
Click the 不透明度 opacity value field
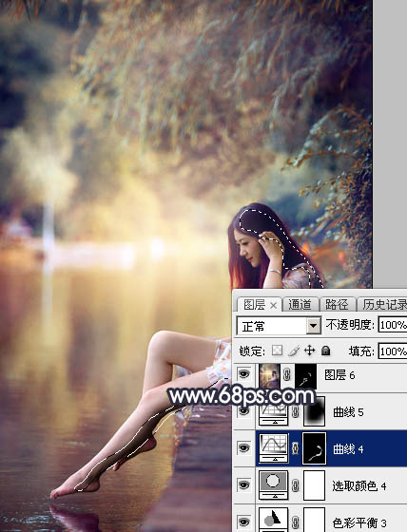(393, 325)
